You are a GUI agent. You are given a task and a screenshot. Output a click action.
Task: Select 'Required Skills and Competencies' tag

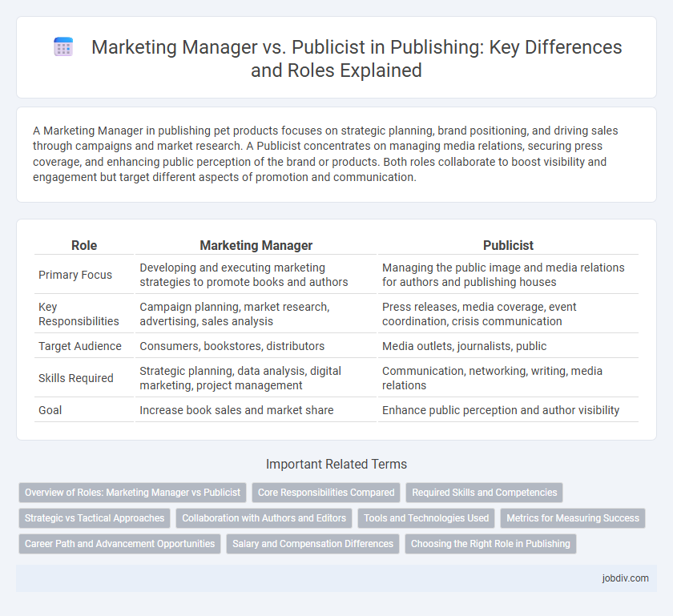point(484,493)
